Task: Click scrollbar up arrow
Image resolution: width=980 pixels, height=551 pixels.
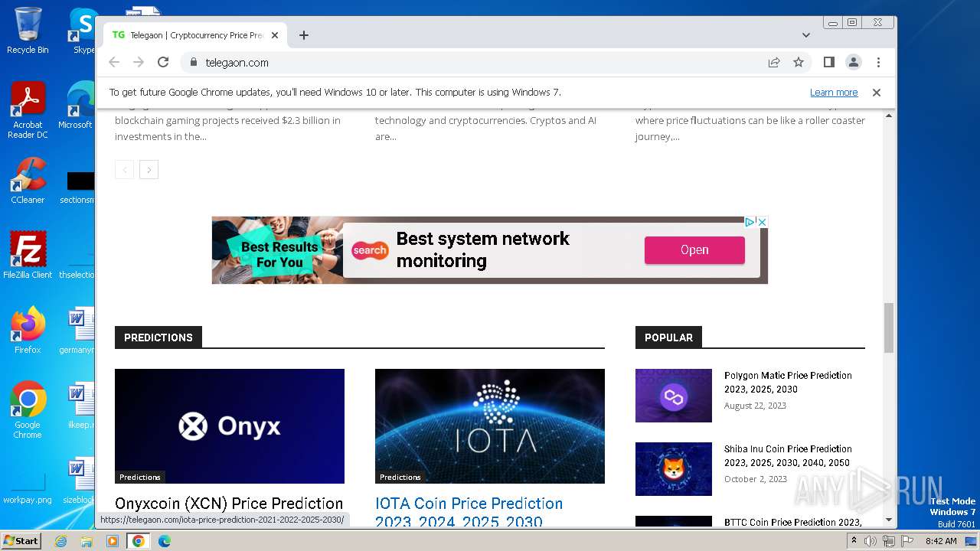Action: point(889,116)
